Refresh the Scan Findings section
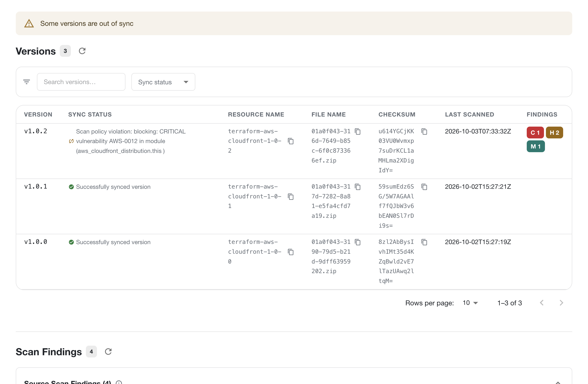588x384 pixels. coord(108,352)
